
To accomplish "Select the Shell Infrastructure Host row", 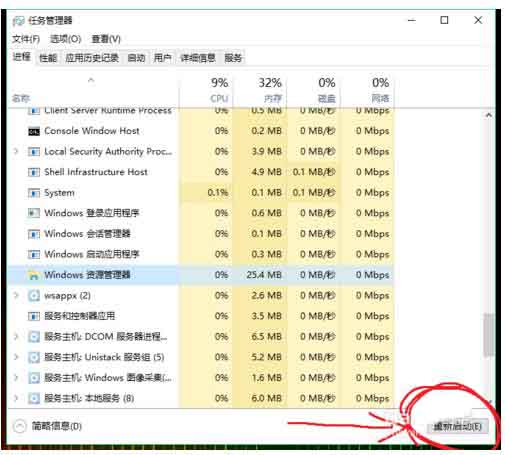I will click(201, 172).
